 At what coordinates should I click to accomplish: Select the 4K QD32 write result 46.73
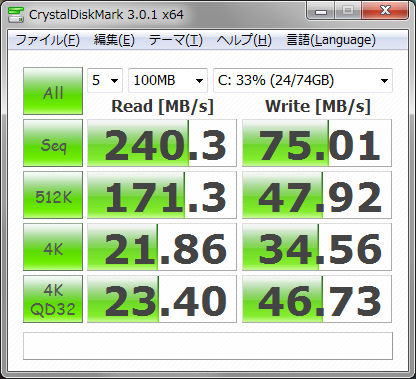pyautogui.click(x=317, y=299)
